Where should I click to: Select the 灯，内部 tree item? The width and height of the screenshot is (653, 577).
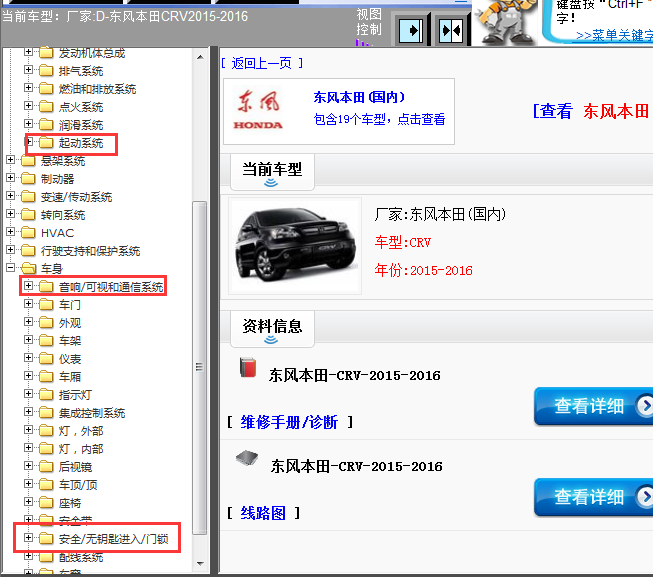81,449
